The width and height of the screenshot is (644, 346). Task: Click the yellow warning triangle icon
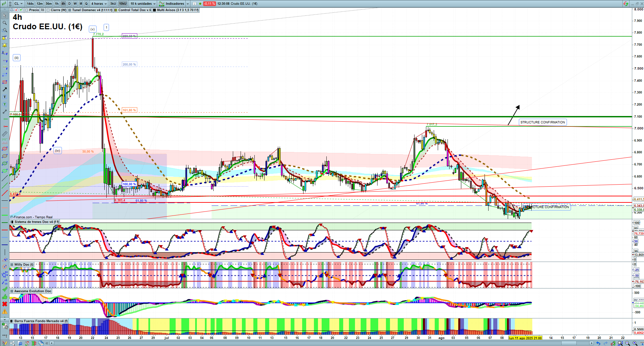(x=5, y=312)
